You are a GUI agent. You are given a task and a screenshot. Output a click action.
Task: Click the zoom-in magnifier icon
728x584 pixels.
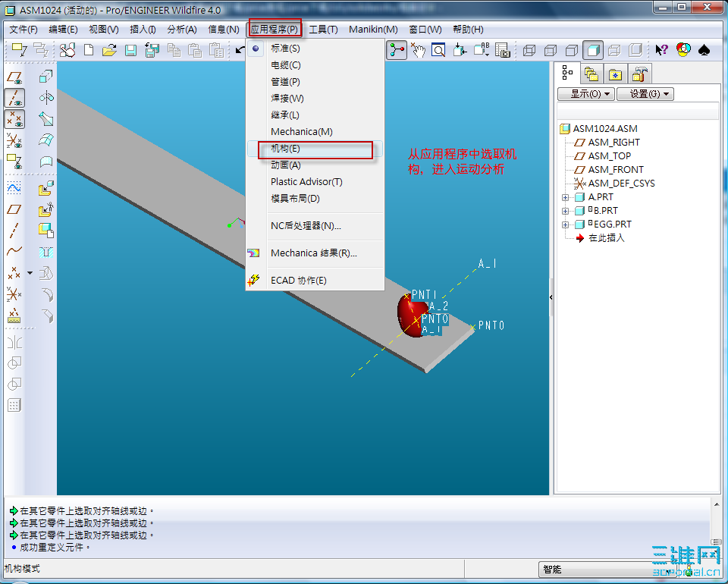tap(438, 49)
